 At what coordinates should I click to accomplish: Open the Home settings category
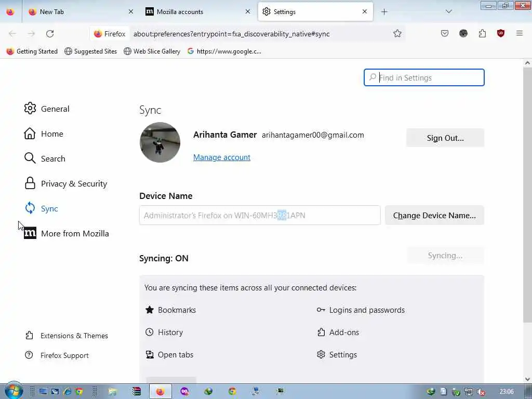click(44, 134)
